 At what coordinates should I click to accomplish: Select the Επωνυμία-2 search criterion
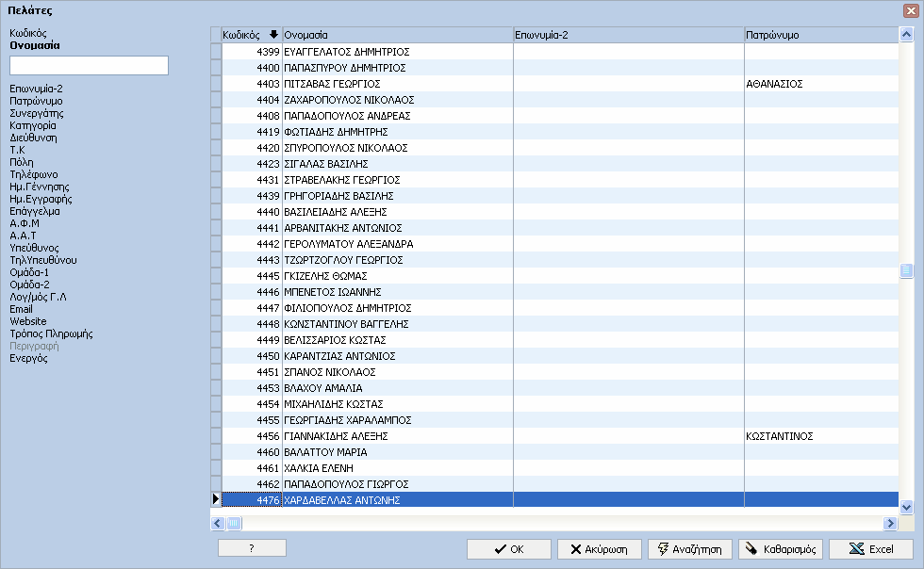pos(36,89)
